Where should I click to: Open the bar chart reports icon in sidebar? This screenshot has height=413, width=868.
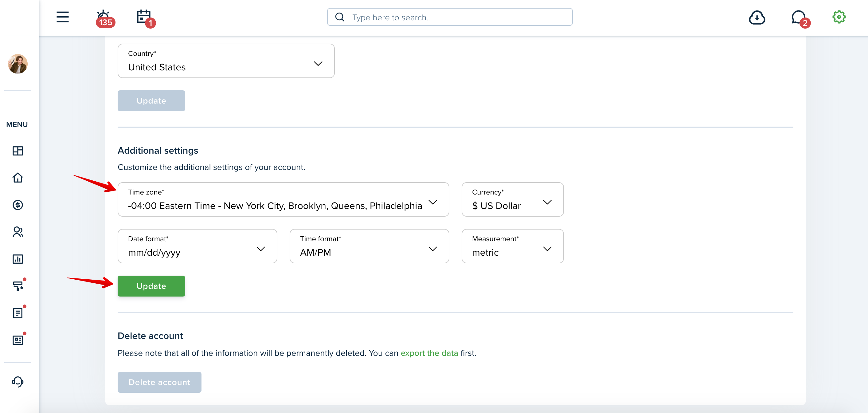tap(18, 259)
